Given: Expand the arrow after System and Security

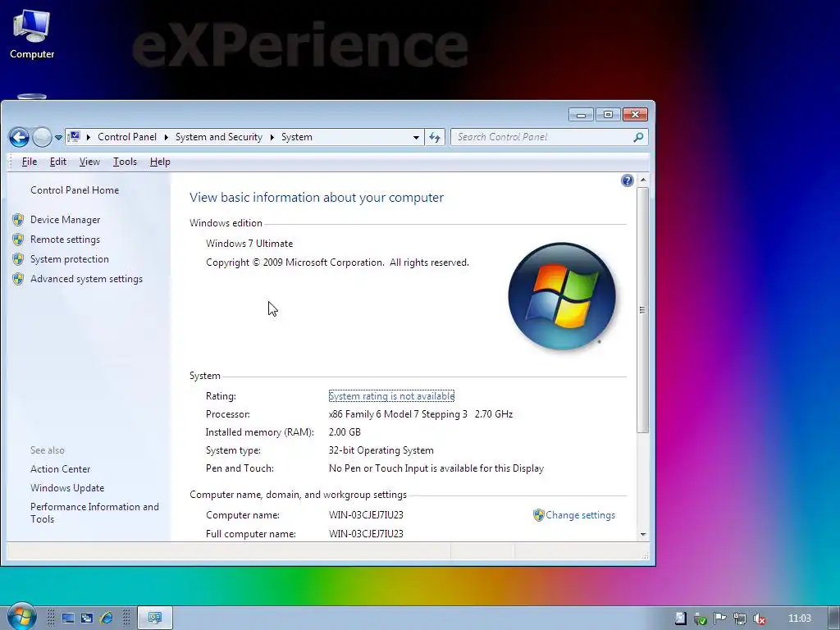Looking at the screenshot, I should 272,137.
